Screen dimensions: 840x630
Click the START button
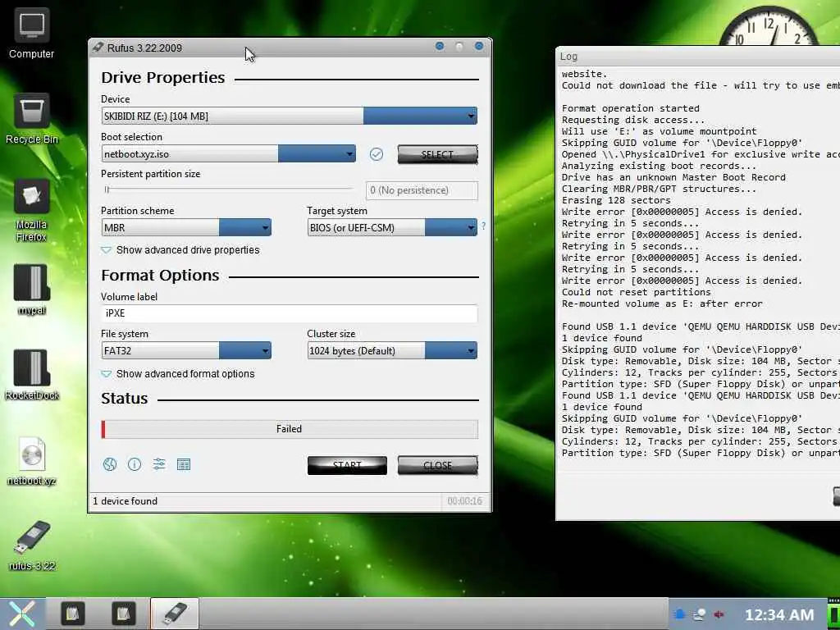347,465
